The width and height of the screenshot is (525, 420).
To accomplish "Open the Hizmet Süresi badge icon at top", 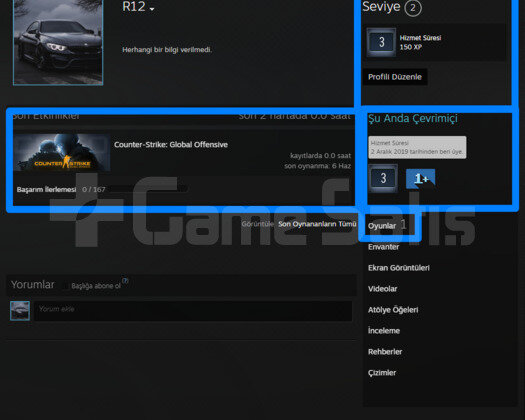I will [381, 42].
